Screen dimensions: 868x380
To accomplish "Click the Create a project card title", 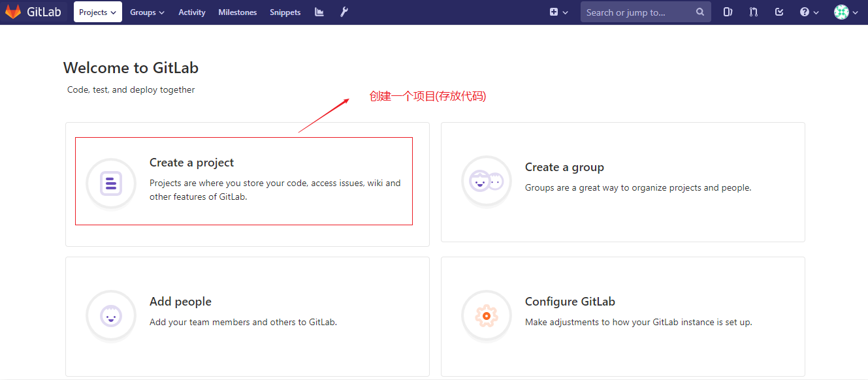I will (191, 163).
